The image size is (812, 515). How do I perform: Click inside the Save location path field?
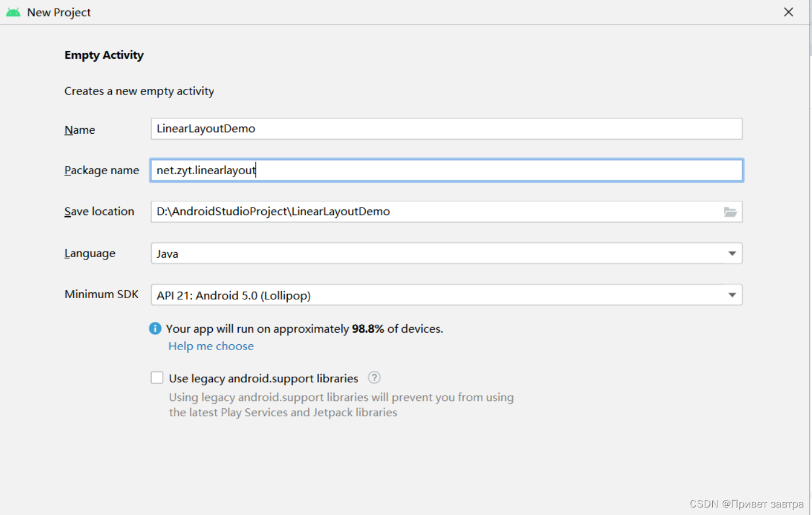coord(433,212)
